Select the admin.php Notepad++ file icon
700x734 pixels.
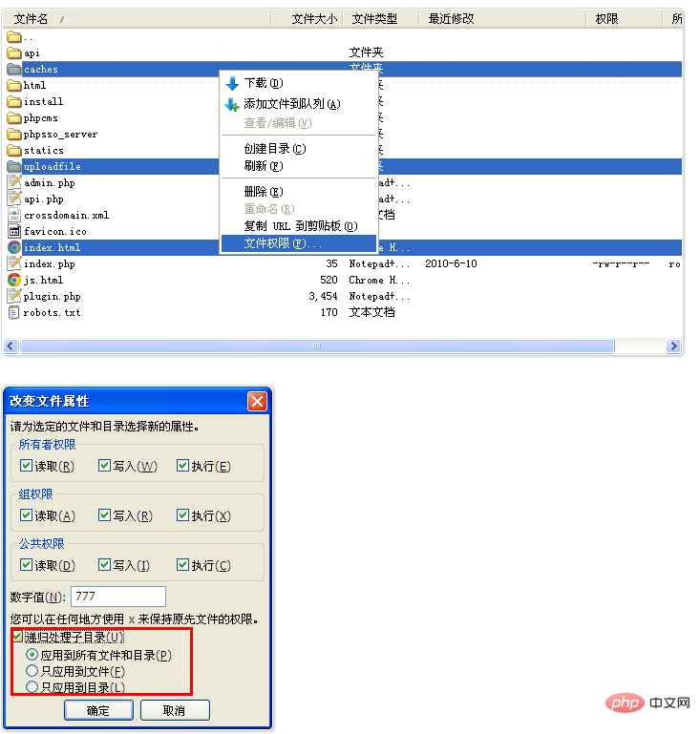[x=14, y=182]
